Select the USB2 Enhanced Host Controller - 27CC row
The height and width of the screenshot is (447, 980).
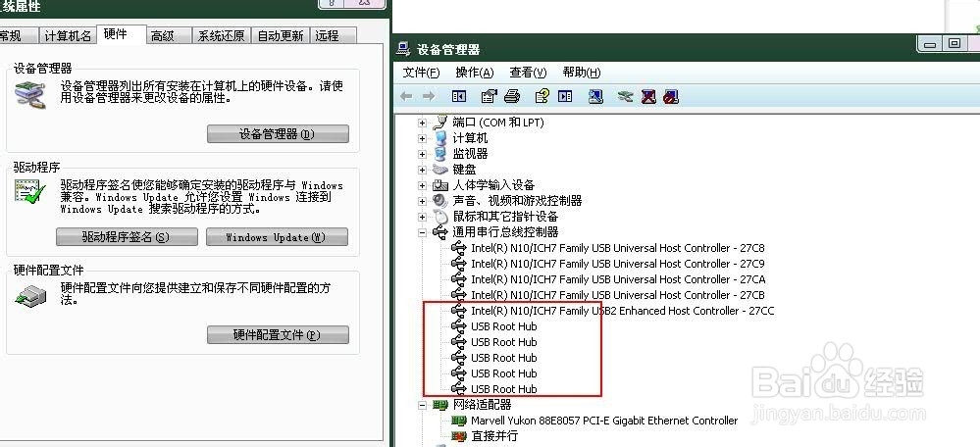tap(623, 311)
